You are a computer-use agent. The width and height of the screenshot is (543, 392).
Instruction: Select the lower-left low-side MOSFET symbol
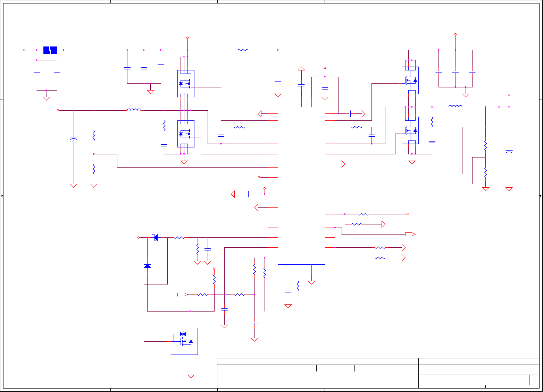coord(186,134)
